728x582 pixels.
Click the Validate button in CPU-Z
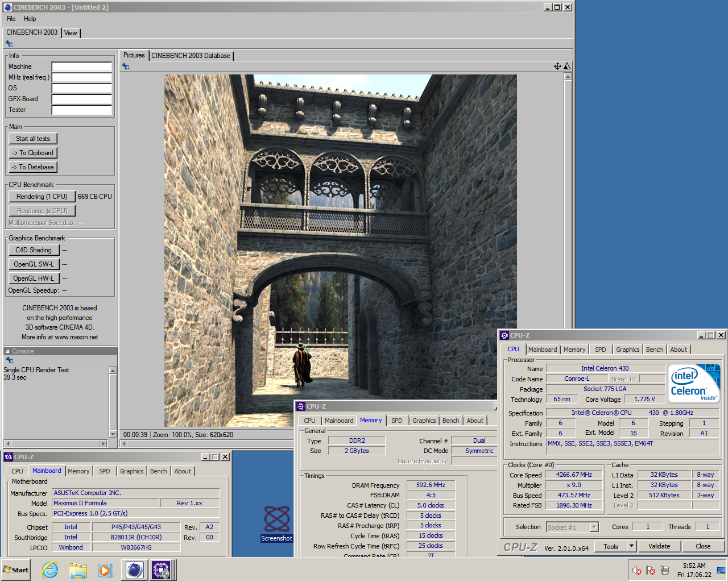click(659, 546)
